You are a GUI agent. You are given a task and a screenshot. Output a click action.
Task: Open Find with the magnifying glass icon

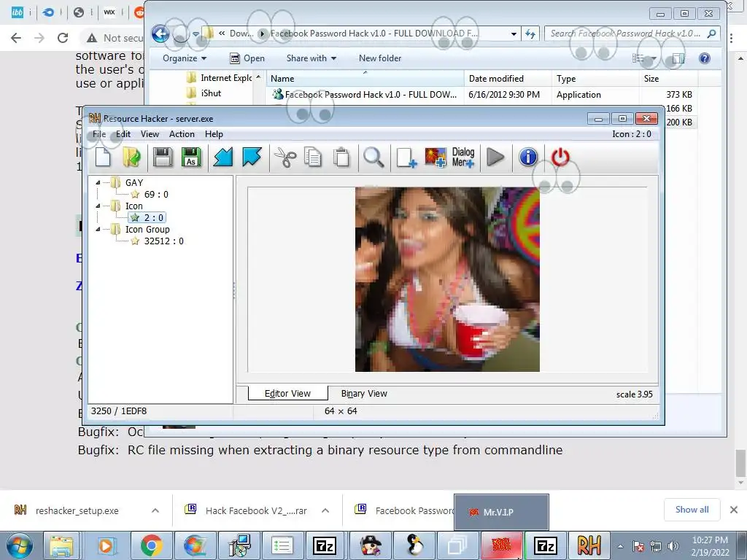(373, 157)
